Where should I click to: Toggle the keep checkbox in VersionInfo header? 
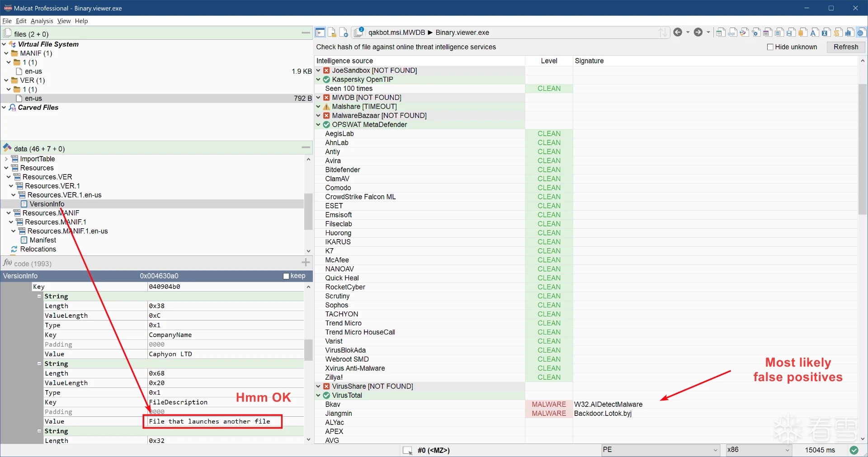[286, 276]
